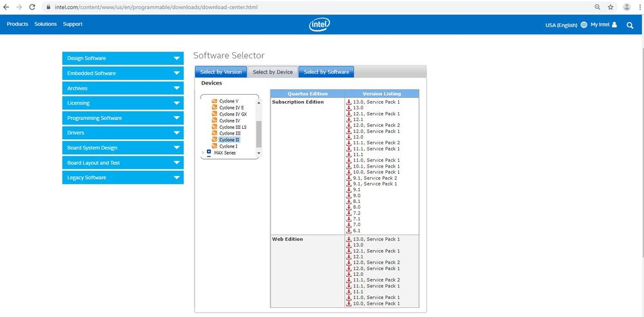Click Version Listing column header

(x=382, y=93)
